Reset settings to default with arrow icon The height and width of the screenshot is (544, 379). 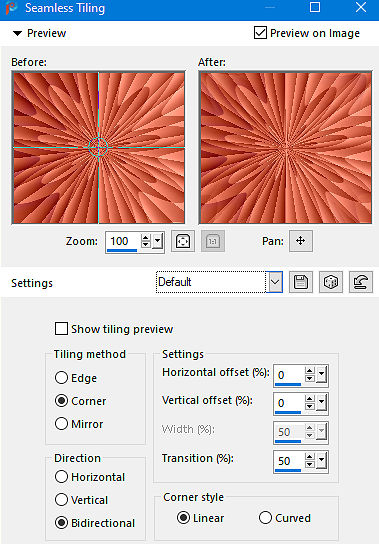[361, 282]
